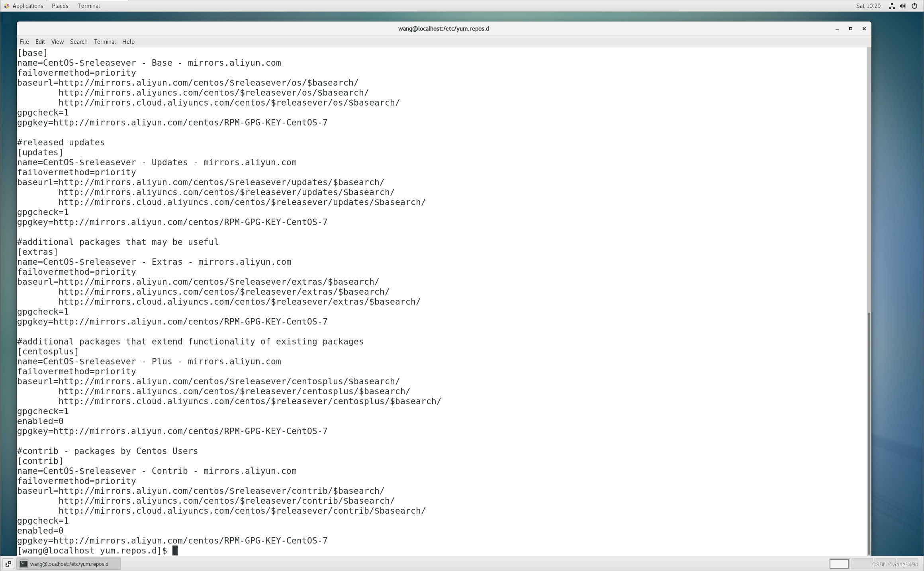Open the Places menu
The height and width of the screenshot is (571, 924).
(x=60, y=6)
